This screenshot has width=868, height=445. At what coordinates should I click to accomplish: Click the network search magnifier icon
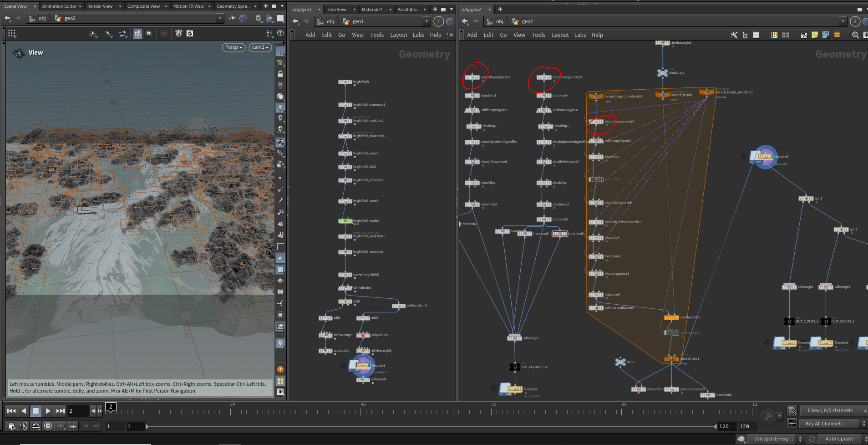[855, 35]
